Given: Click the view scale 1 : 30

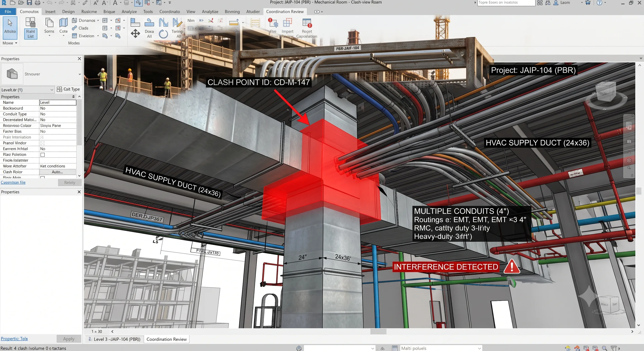Looking at the screenshot, I should [x=97, y=332].
